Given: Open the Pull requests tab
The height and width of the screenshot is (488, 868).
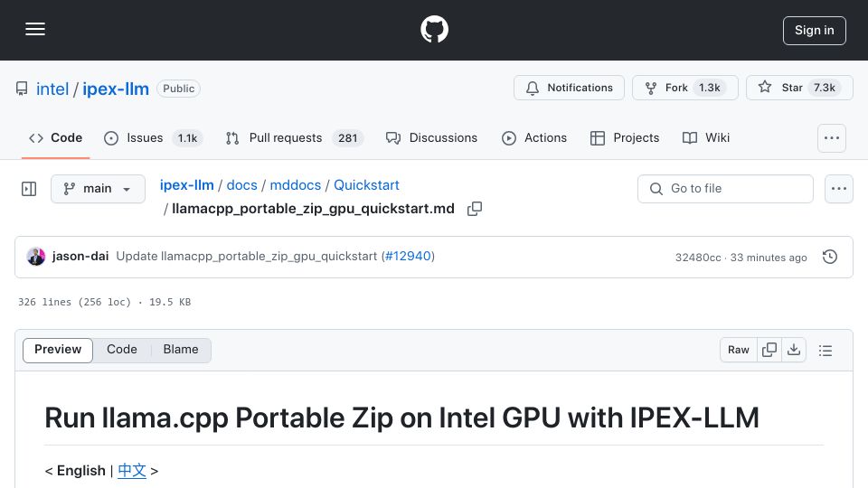Looking at the screenshot, I should [295, 137].
